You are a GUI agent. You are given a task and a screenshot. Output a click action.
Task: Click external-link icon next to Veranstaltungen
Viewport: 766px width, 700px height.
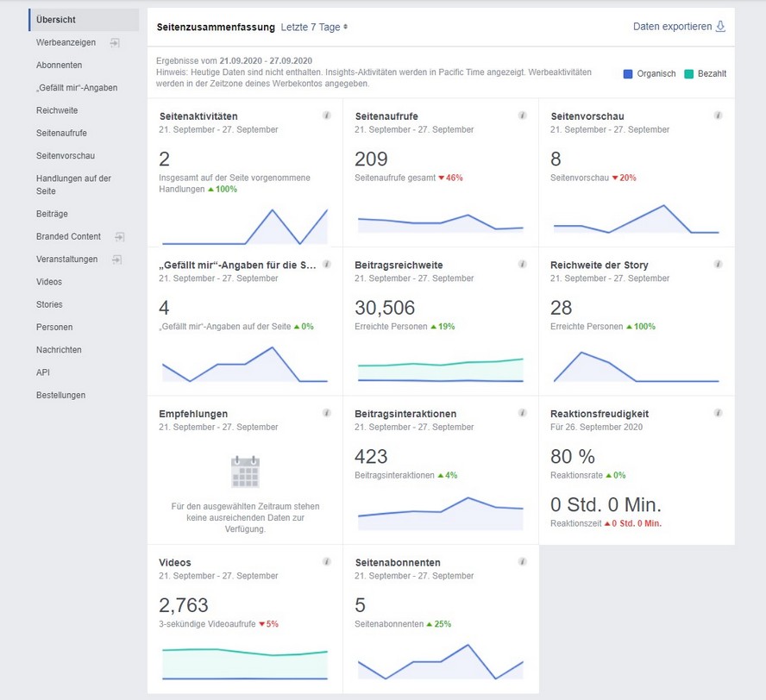click(x=116, y=259)
